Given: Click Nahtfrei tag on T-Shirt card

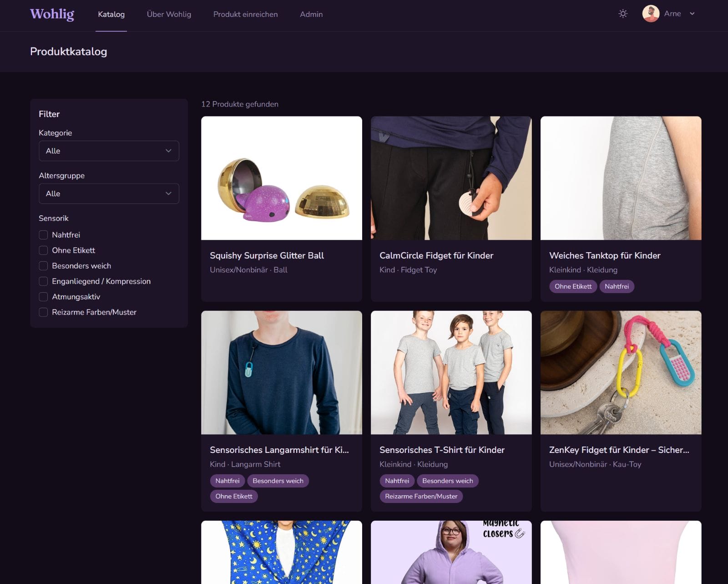Looking at the screenshot, I should [x=397, y=481].
